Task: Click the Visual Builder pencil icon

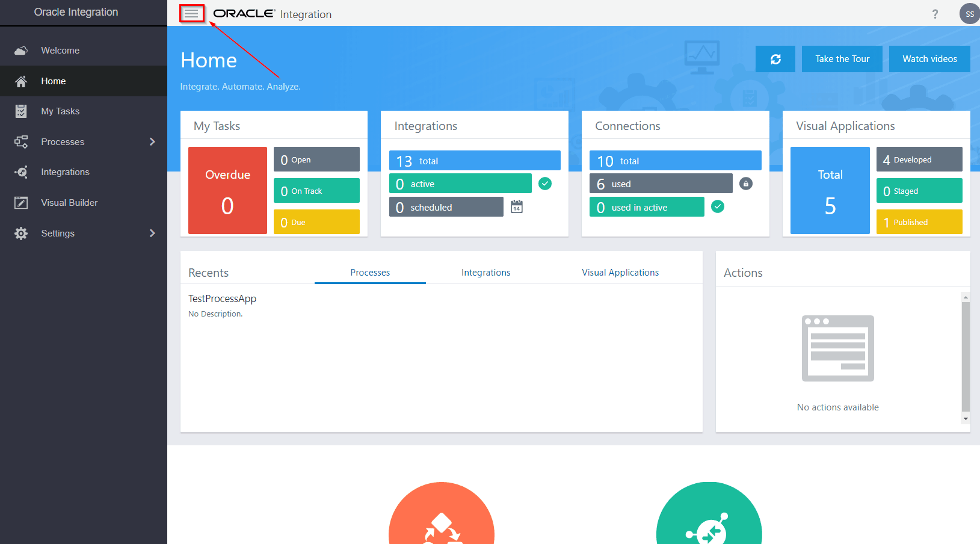Action: [21, 203]
